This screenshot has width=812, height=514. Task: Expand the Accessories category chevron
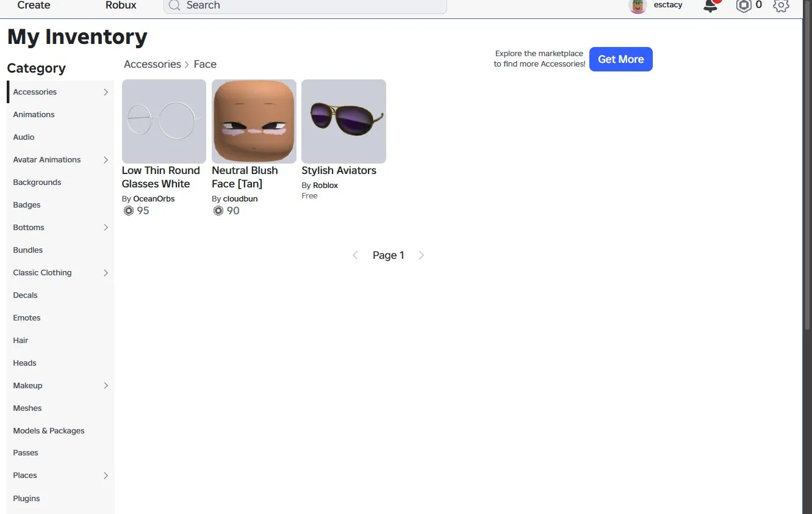coord(106,92)
